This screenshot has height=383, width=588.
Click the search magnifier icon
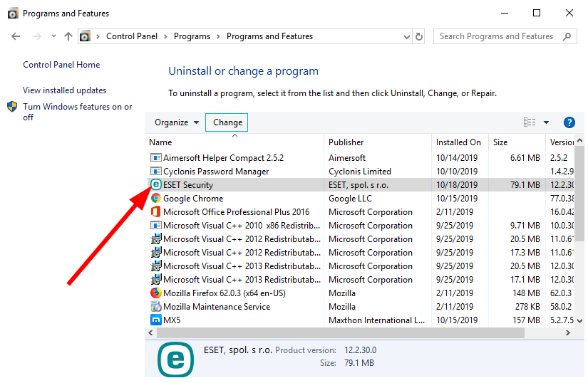(x=567, y=36)
